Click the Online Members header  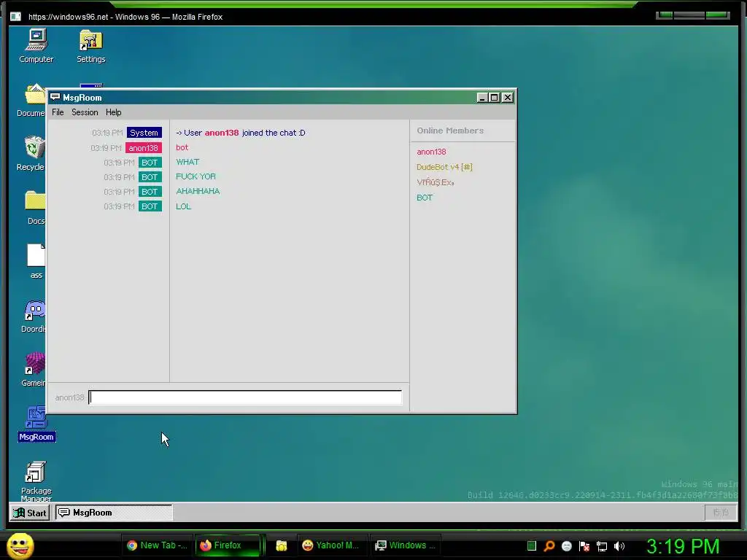[450, 131]
